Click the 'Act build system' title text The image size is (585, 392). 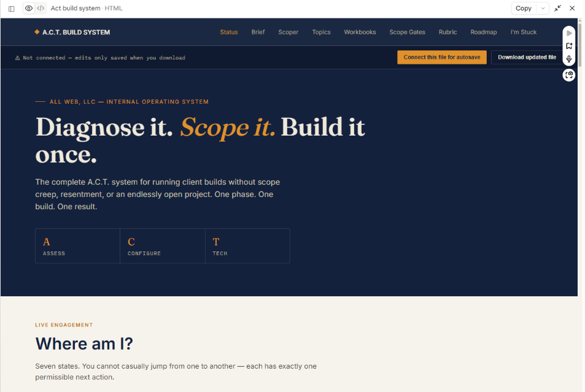[x=76, y=8]
